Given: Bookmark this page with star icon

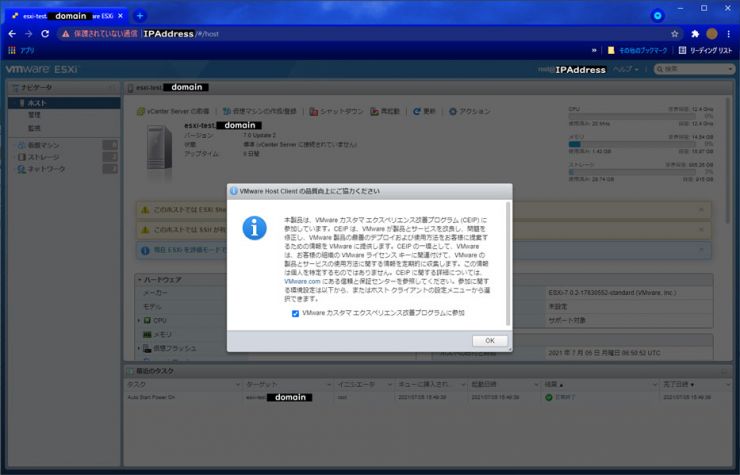Looking at the screenshot, I should click(x=675, y=34).
